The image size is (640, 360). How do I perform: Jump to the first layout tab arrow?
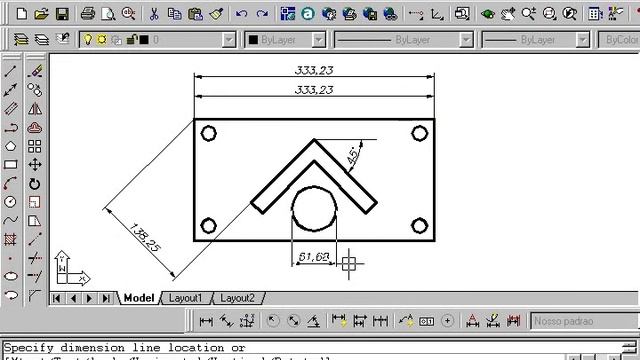[57, 298]
